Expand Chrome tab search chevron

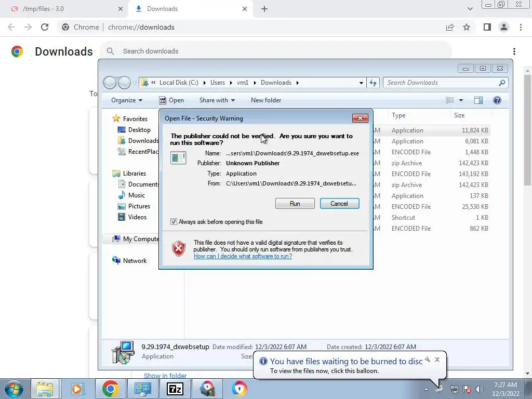pos(470,9)
